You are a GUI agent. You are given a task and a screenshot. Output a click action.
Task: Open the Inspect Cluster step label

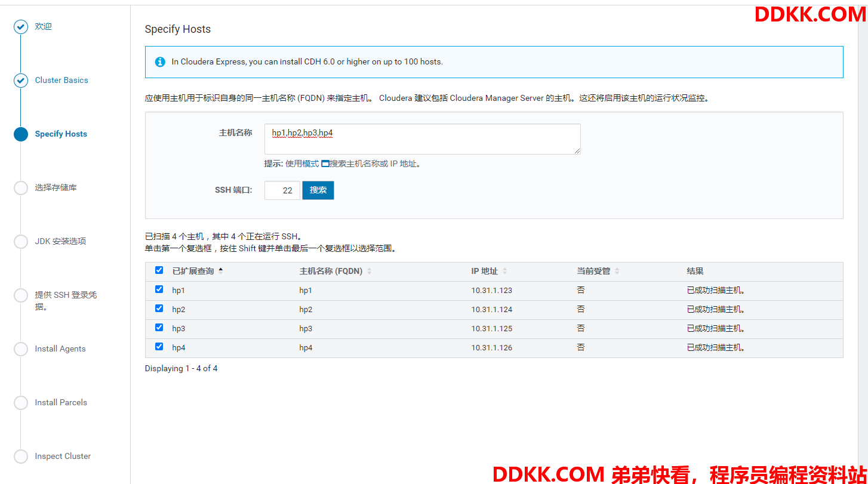63,457
